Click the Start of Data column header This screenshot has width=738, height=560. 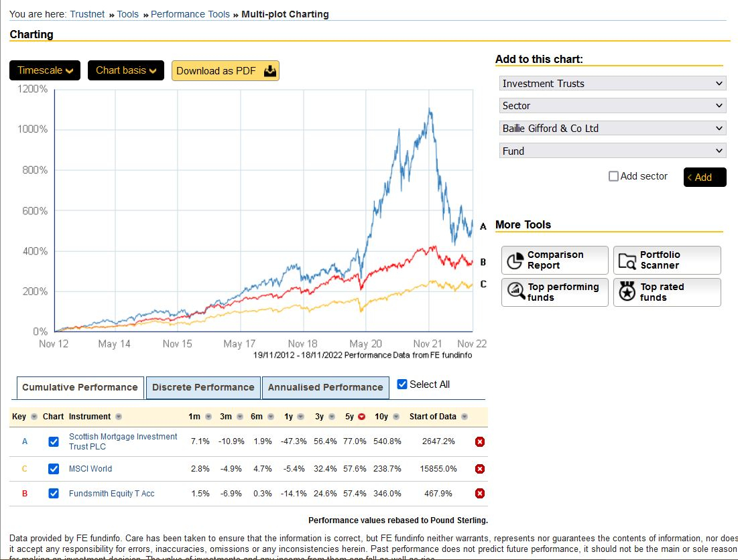pyautogui.click(x=432, y=417)
